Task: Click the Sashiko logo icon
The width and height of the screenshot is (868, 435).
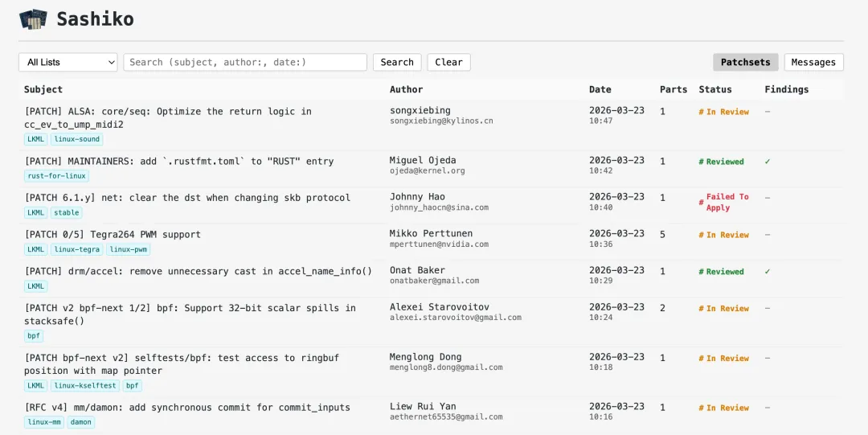Action: point(34,19)
